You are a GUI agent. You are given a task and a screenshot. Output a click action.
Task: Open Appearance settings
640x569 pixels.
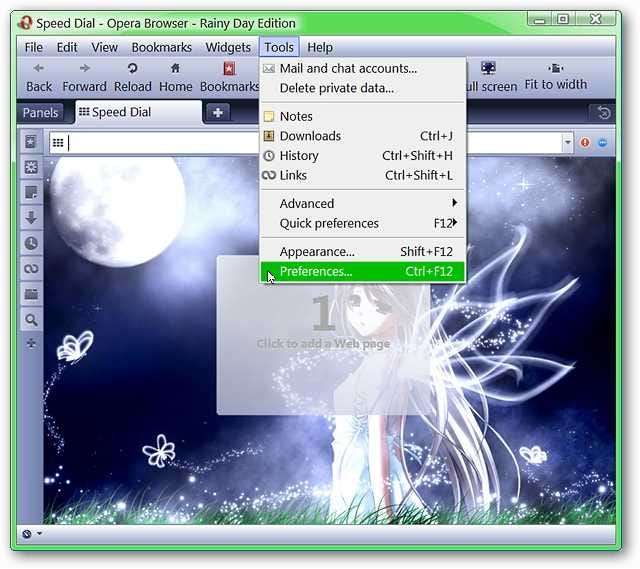click(362, 251)
